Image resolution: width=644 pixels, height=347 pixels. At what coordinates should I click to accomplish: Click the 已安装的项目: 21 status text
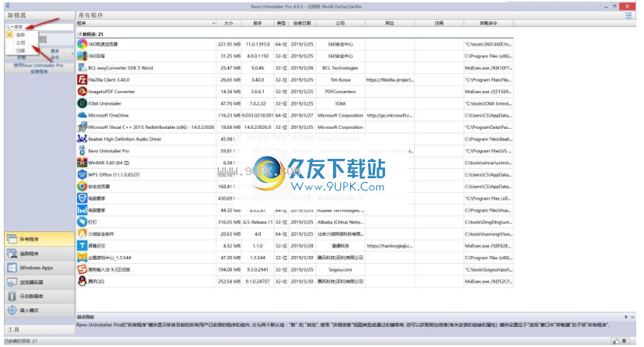coord(21,342)
